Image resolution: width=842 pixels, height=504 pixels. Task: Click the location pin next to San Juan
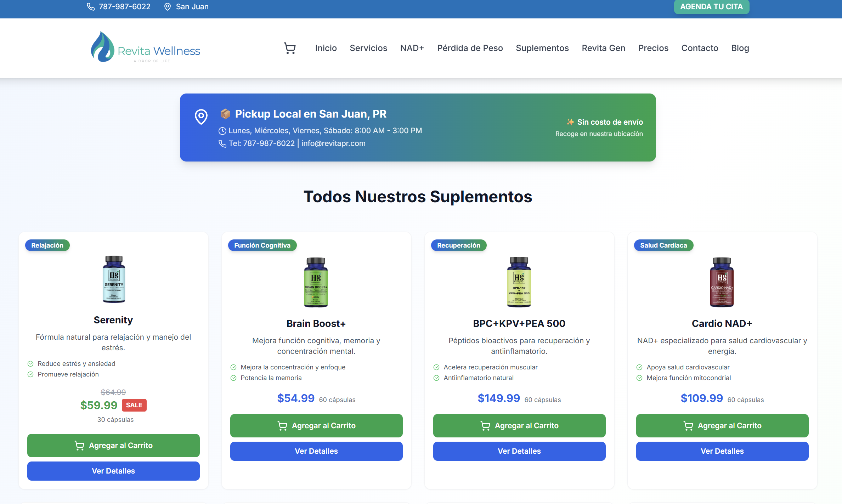pos(167,6)
